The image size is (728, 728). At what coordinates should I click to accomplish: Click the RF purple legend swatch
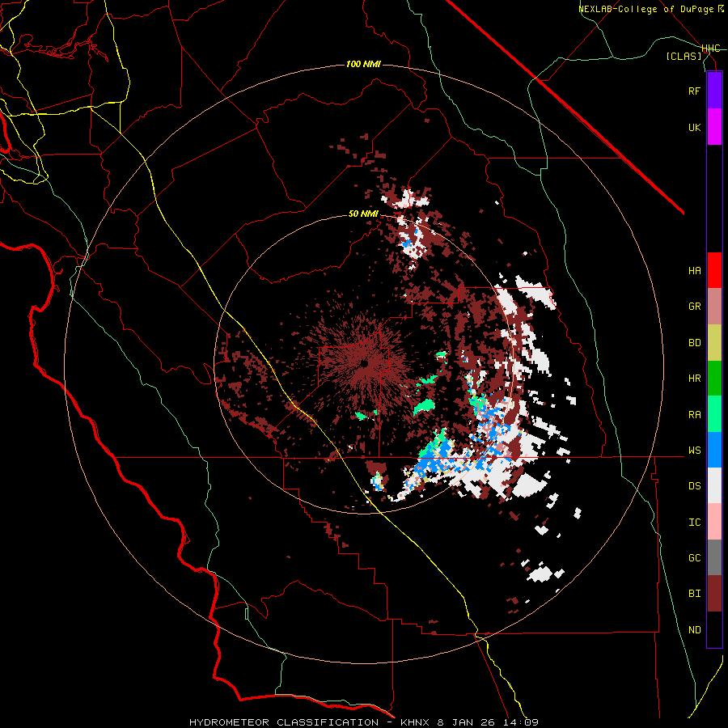(x=714, y=91)
